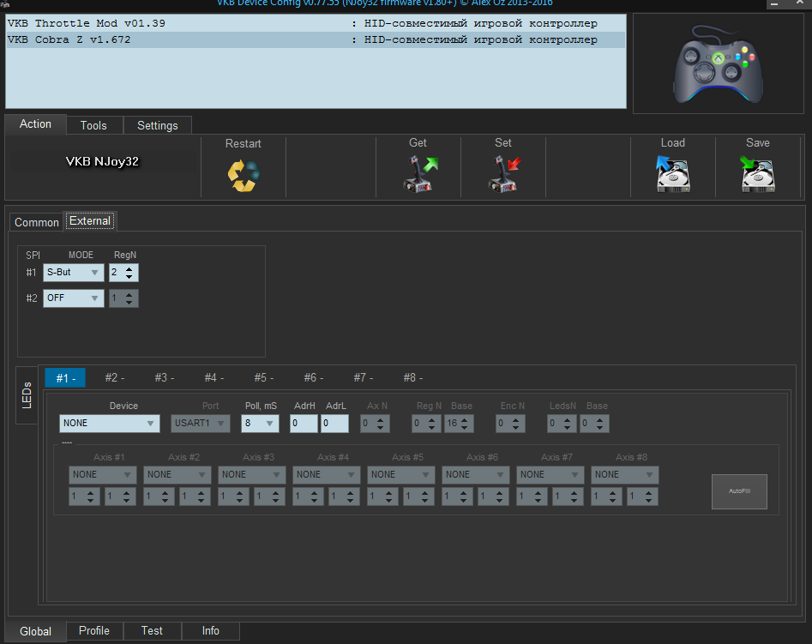Select external device tab #6

point(313,377)
